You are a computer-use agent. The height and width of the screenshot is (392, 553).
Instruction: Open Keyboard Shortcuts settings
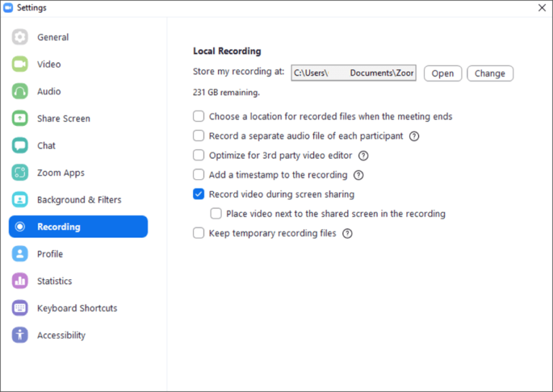(x=78, y=308)
